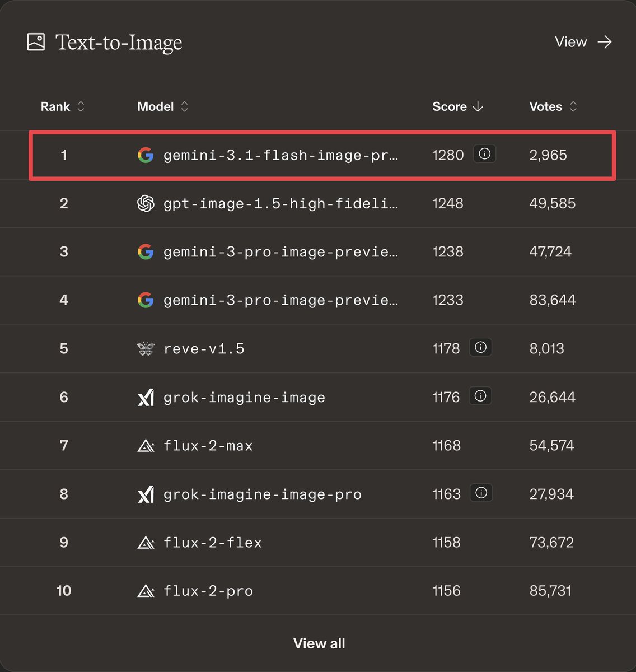Open info icon next to score 1280
Image resolution: width=636 pixels, height=672 pixels.
pos(485,154)
